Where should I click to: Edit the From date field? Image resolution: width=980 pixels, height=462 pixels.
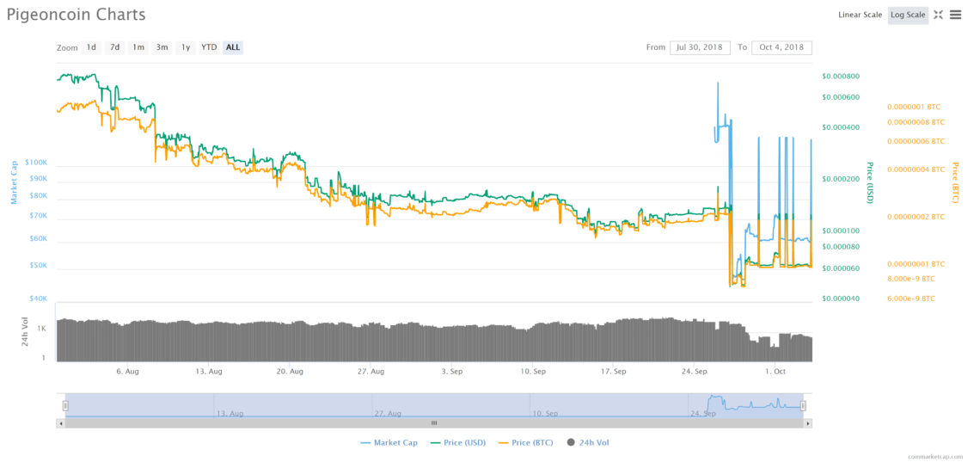click(700, 47)
